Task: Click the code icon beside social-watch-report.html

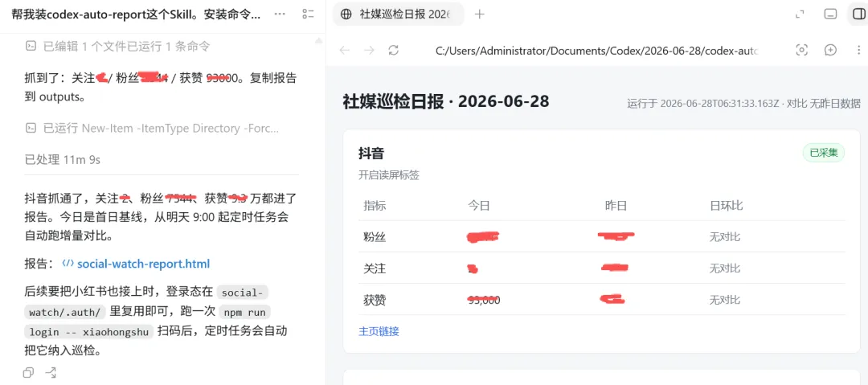Action: click(x=68, y=264)
